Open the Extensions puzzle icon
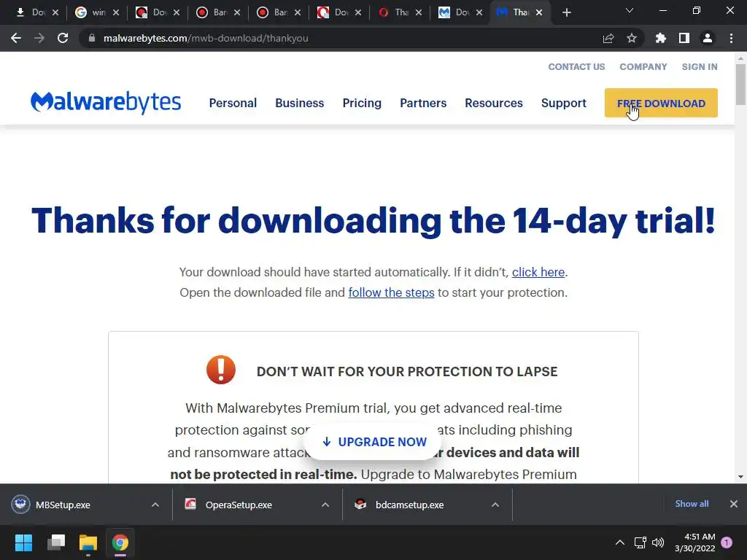This screenshot has width=747, height=560. point(661,38)
